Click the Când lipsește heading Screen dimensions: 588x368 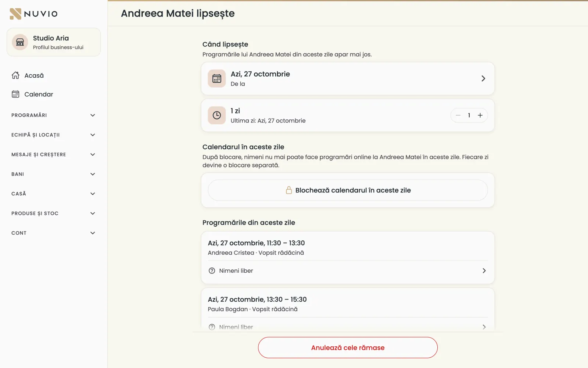tap(225, 44)
